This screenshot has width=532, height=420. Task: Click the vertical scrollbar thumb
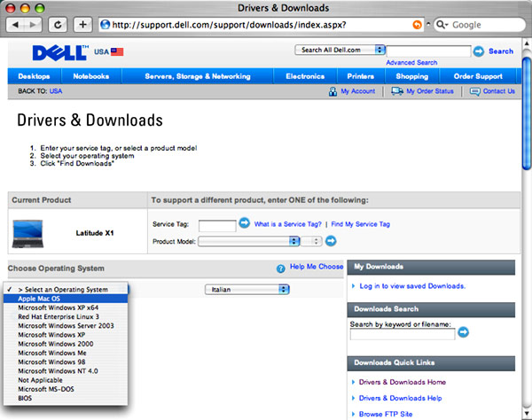tap(527, 113)
